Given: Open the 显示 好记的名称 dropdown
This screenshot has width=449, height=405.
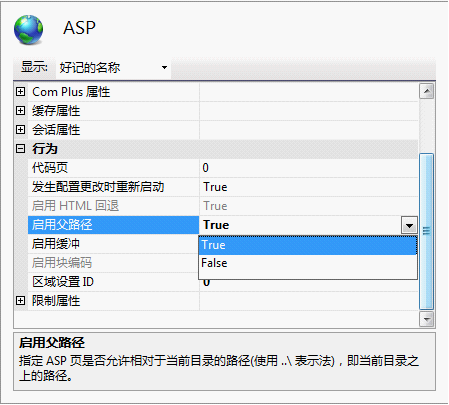Looking at the screenshot, I should [113, 68].
